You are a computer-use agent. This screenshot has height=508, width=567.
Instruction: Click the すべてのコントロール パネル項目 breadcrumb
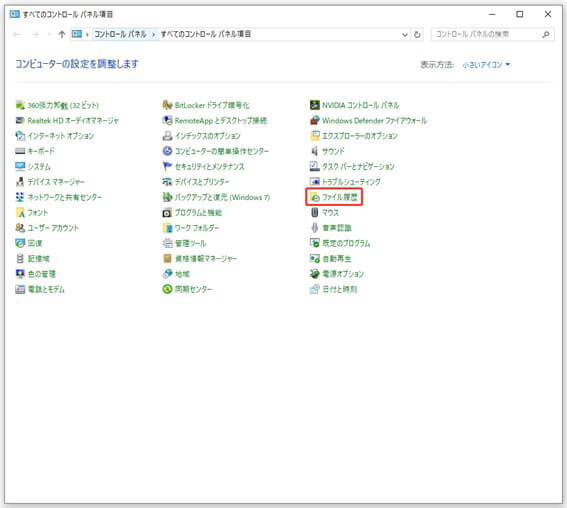point(206,34)
